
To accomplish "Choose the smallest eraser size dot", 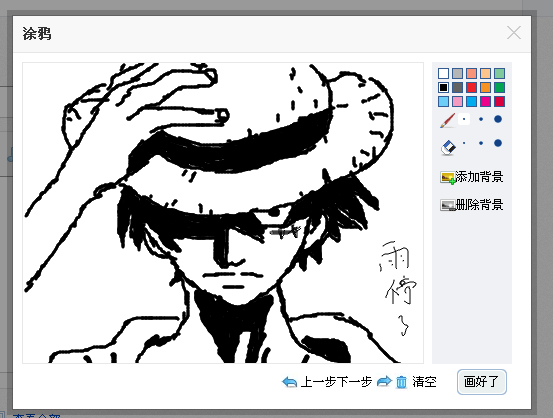I will 464,143.
